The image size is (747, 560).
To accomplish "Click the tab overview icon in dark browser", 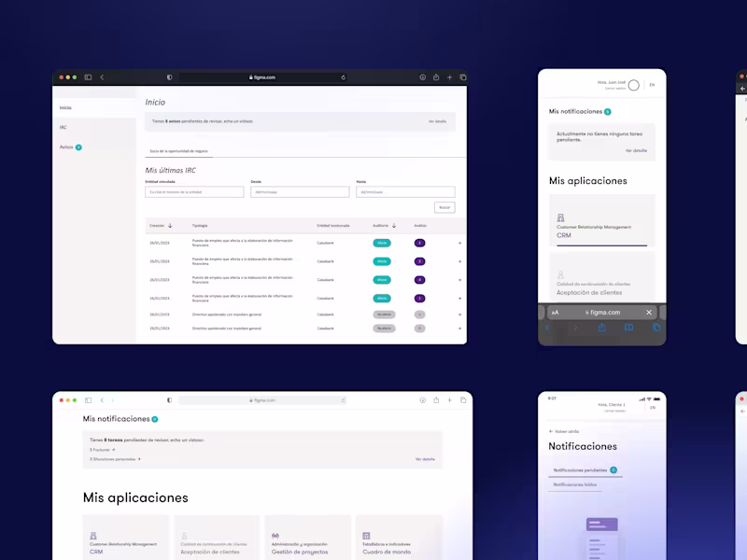I will [x=463, y=77].
